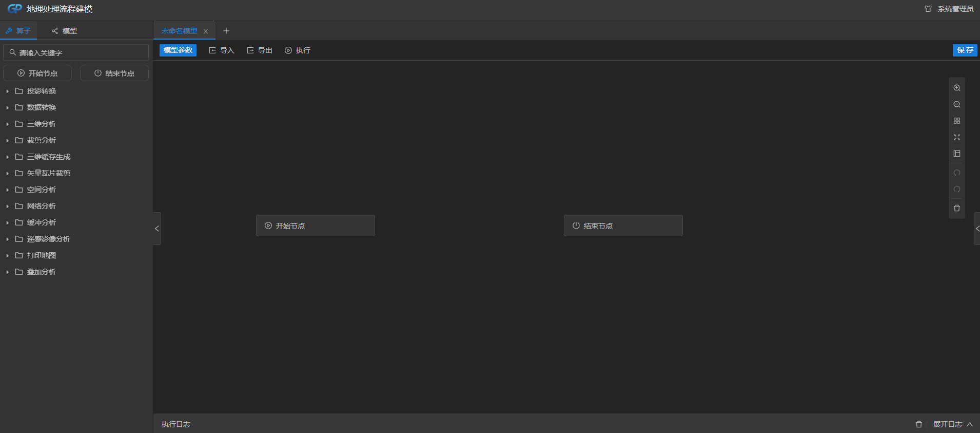Screen dimensions: 980x433
Task: Click the 执行 run button
Action: point(298,50)
